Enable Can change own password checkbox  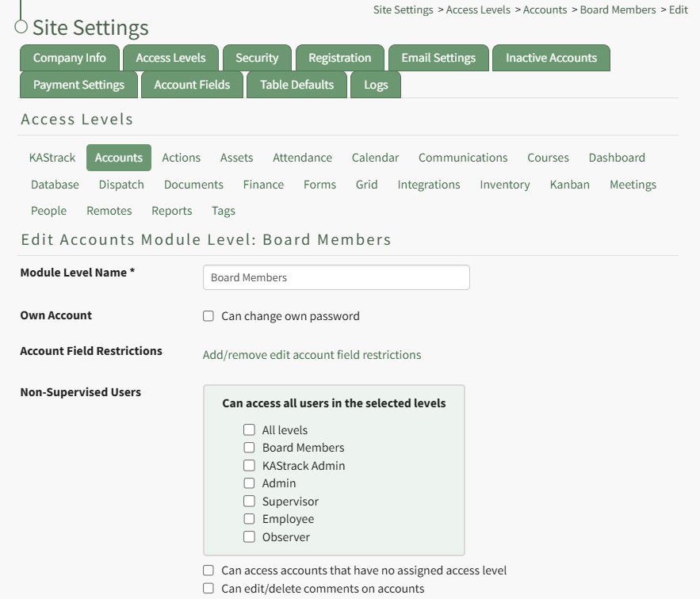click(208, 316)
